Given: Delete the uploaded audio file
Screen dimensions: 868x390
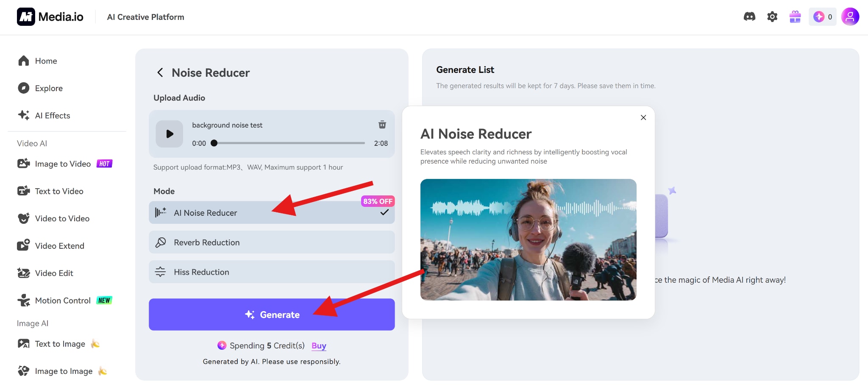Looking at the screenshot, I should [x=382, y=125].
